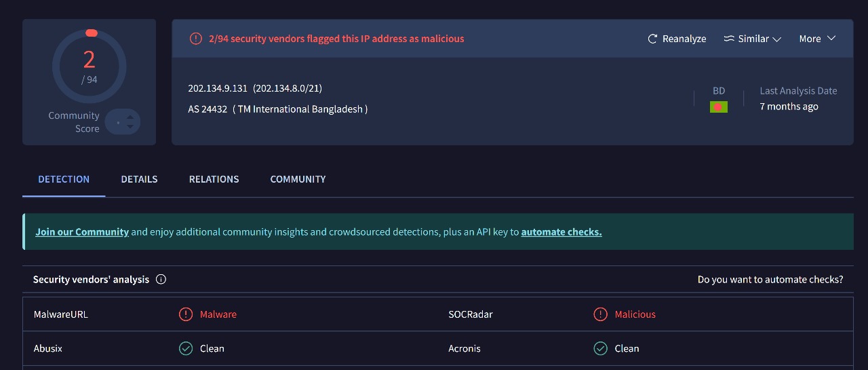Click the detection score ring gauge
The width and height of the screenshot is (868, 370).
(89, 66)
